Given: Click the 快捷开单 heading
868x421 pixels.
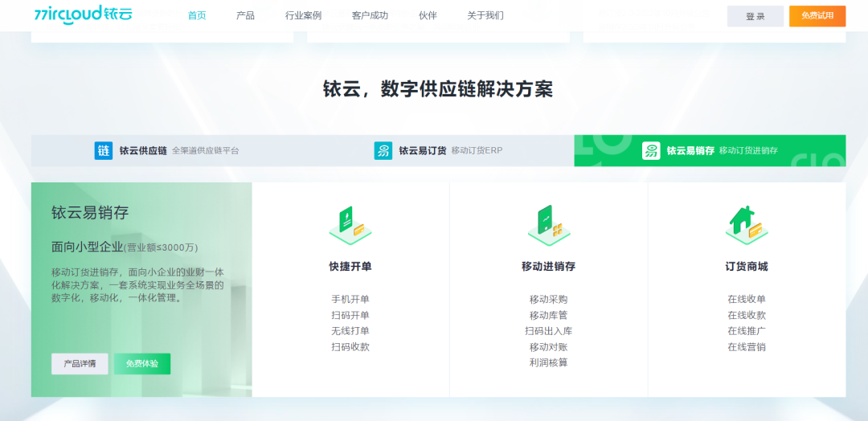Looking at the screenshot, I should (350, 267).
